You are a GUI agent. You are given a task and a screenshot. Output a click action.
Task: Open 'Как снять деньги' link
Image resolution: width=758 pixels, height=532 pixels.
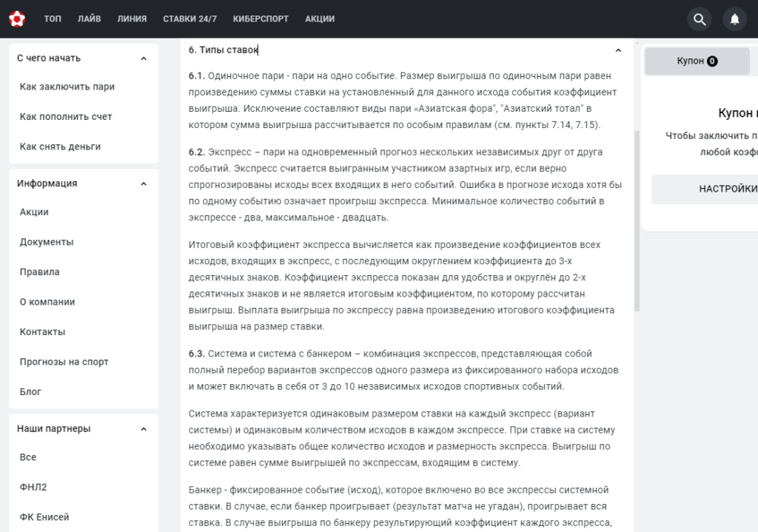click(60, 147)
